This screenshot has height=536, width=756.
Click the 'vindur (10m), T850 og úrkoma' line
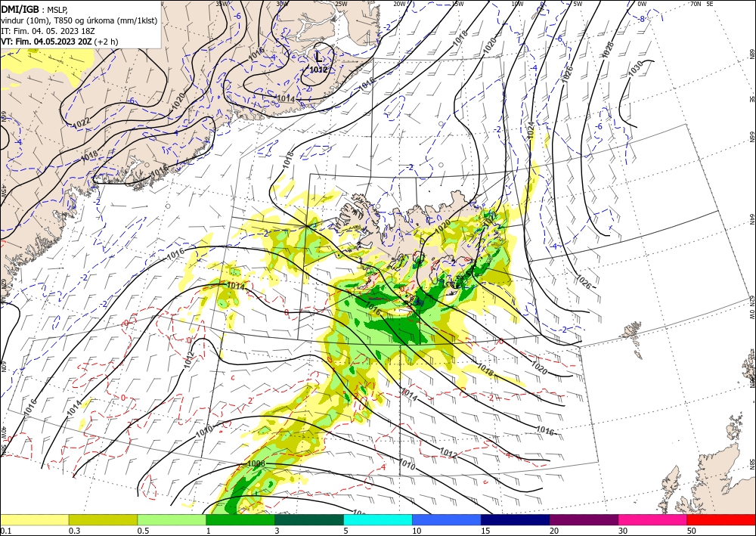[x=79, y=20]
